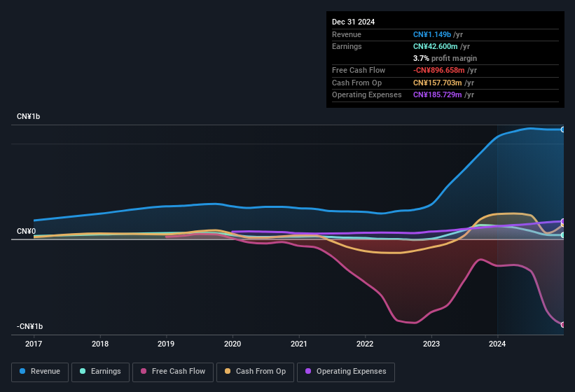Click the CN¥1b y-axis label
The width and height of the screenshot is (575, 392).
click(x=28, y=116)
